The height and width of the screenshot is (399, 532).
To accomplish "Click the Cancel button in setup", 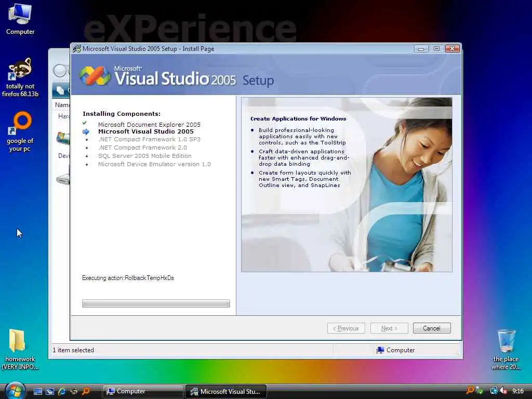I will [x=432, y=328].
